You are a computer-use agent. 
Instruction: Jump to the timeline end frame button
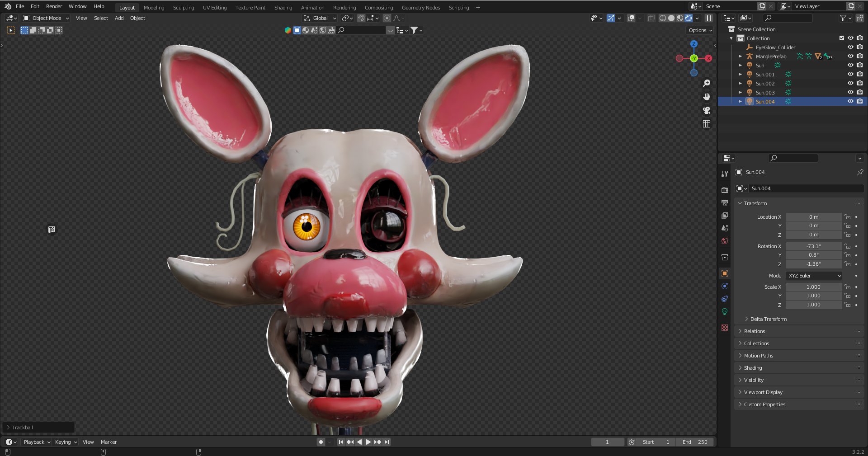387,442
